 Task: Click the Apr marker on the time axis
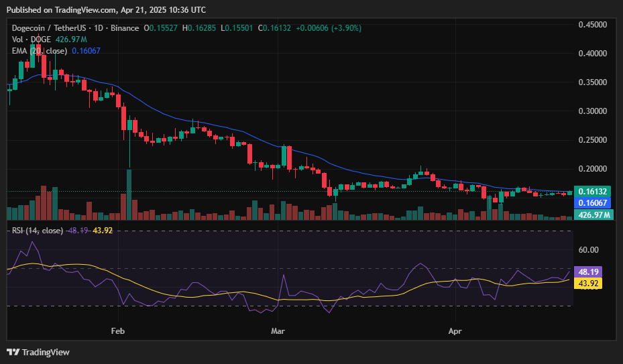point(455,331)
